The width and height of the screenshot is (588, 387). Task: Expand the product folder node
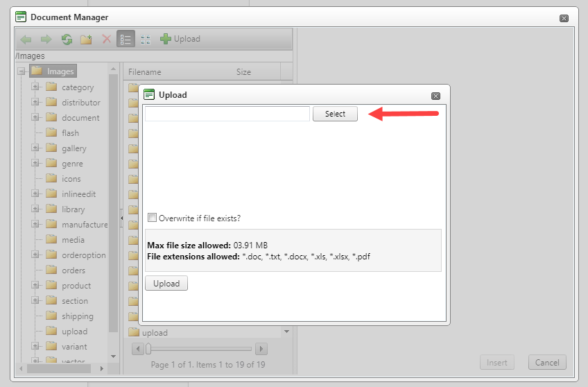click(x=35, y=285)
